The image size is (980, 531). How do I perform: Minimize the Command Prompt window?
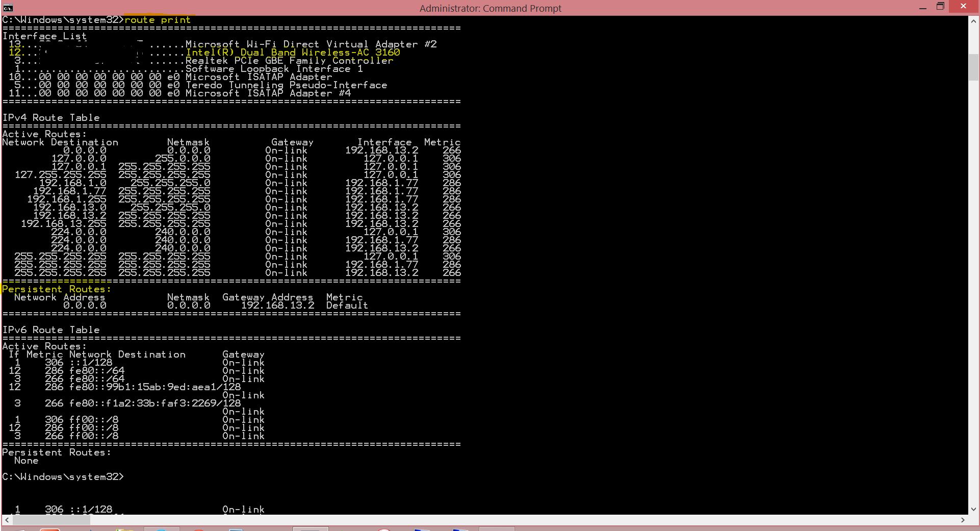[922, 8]
